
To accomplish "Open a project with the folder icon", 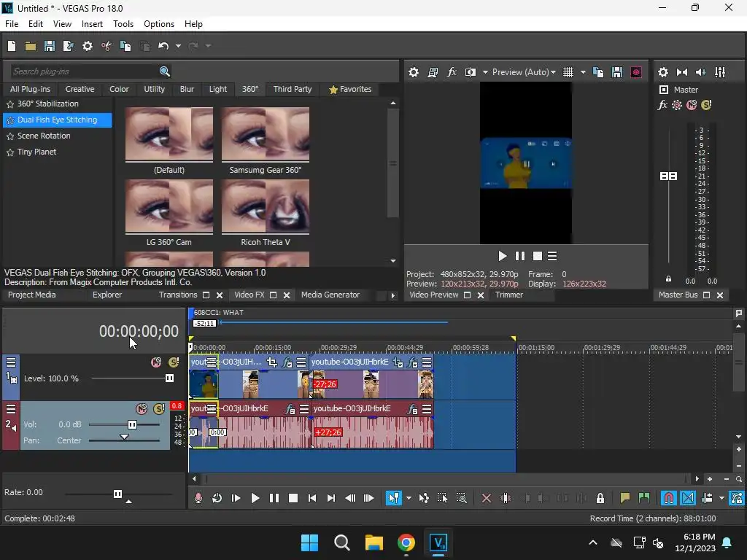I will tap(31, 46).
